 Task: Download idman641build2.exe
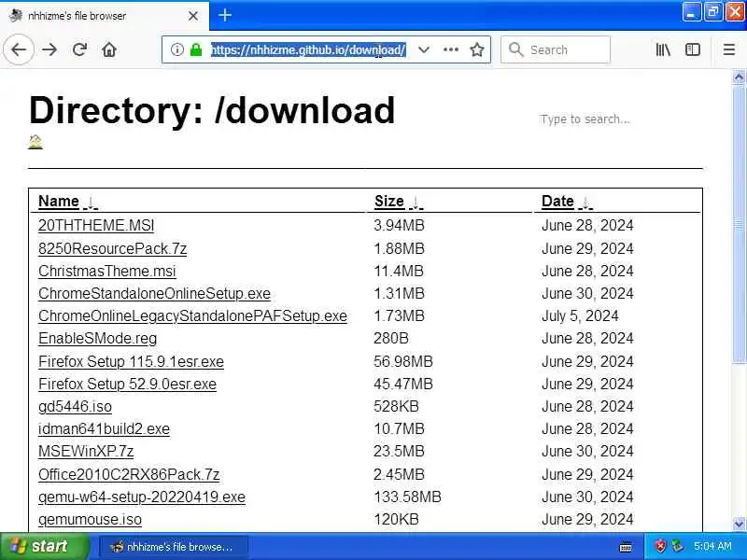click(104, 428)
